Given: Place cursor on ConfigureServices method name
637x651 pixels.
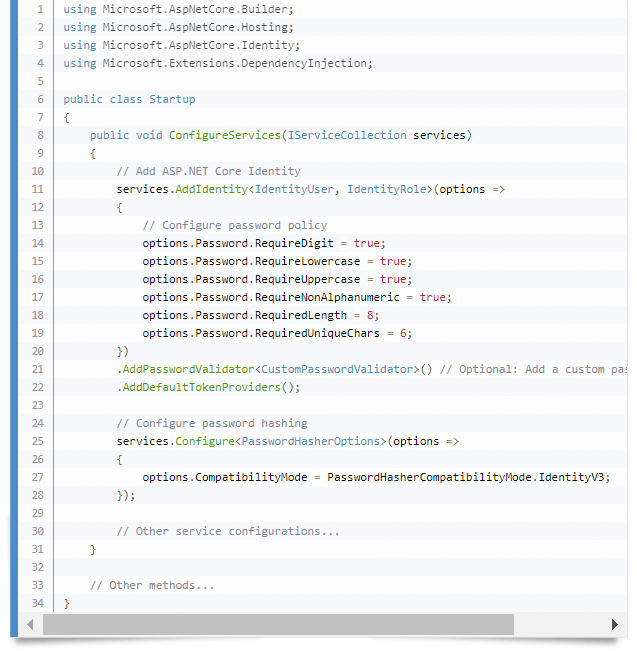Looking at the screenshot, I should tap(225, 135).
